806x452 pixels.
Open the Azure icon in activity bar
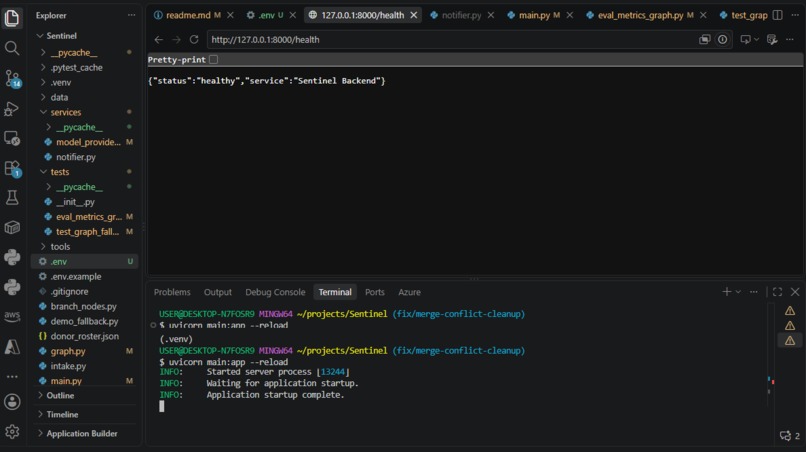(x=12, y=347)
